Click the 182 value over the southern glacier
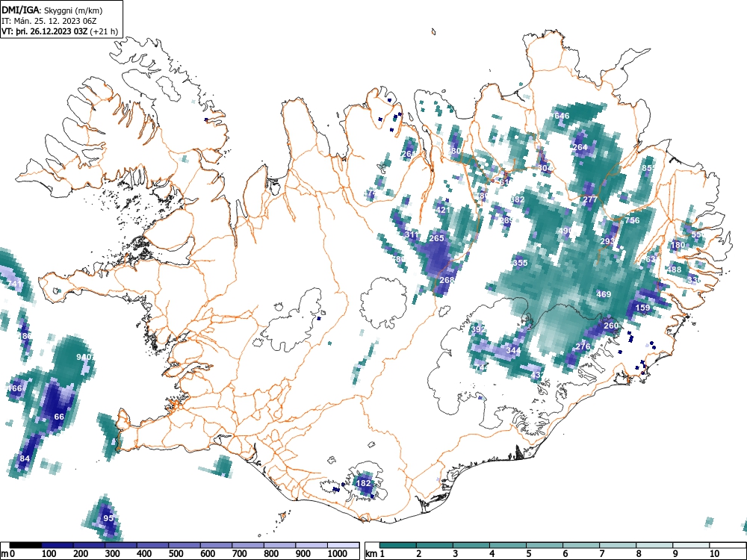 (x=364, y=483)
